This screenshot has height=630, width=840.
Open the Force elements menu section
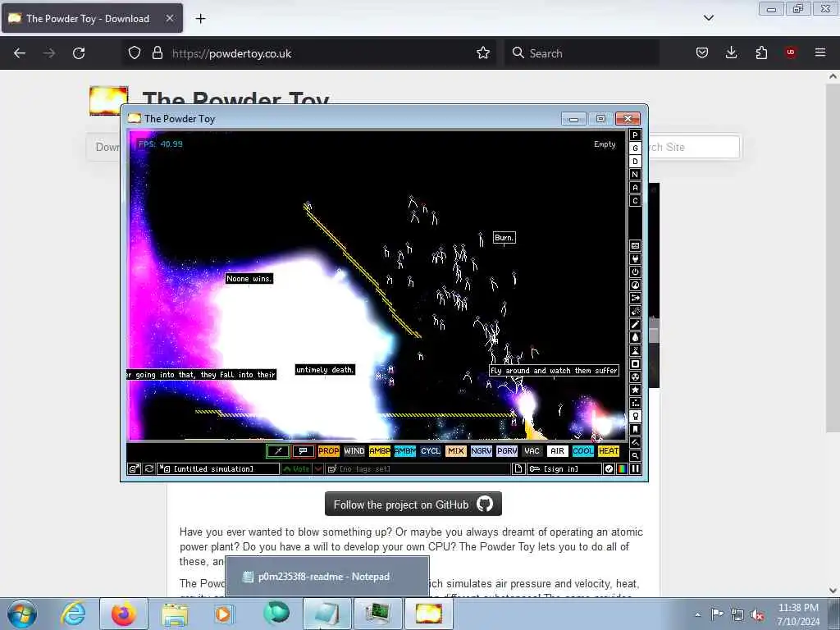tap(635, 299)
